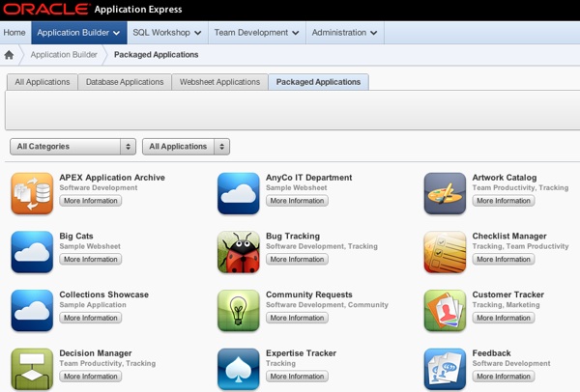Click More Information for Artwork Catalog

point(504,201)
